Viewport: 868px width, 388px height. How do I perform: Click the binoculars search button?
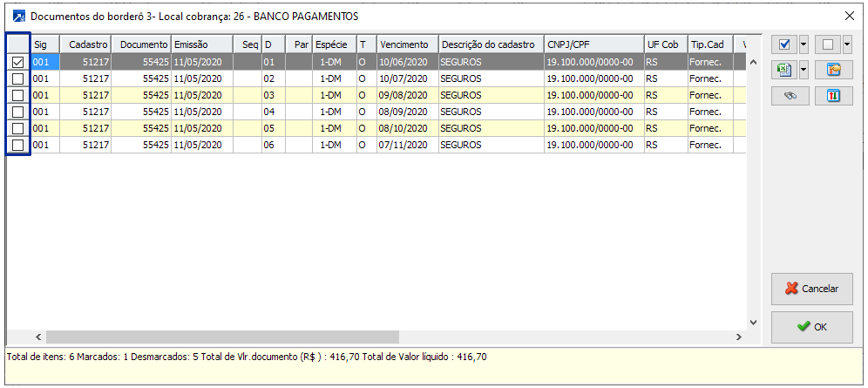[790, 96]
